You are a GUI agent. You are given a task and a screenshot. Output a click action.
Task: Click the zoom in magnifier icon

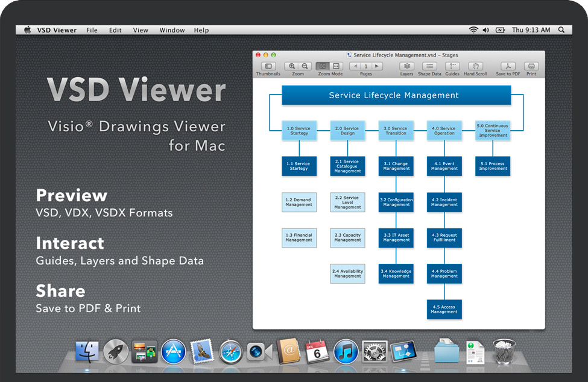pos(292,66)
